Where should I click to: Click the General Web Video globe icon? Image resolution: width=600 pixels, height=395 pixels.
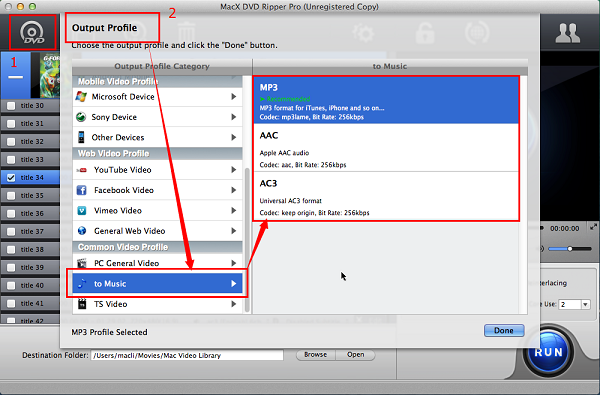[82, 231]
